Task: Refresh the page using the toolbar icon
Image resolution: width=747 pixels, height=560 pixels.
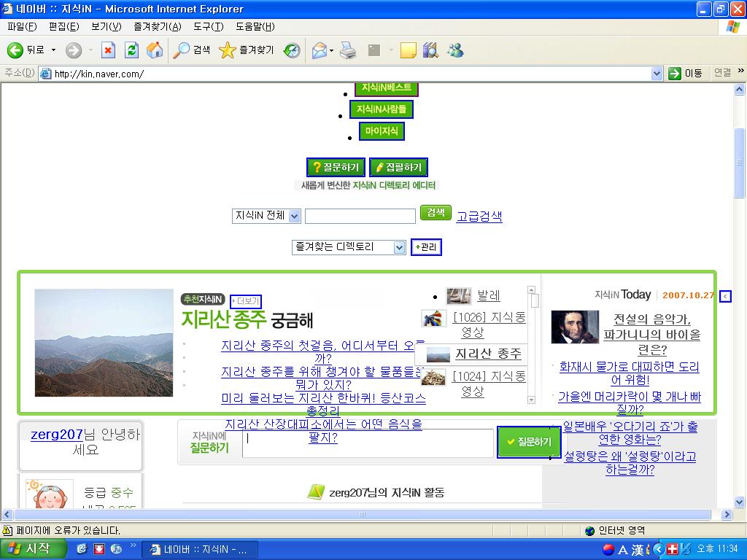Action: (131, 50)
